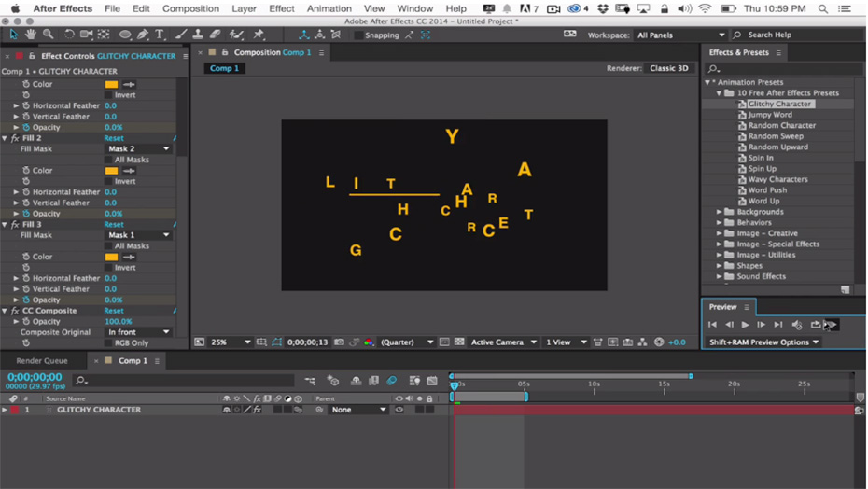
Task: Select the Zoom magnifier tool
Action: [x=47, y=35]
